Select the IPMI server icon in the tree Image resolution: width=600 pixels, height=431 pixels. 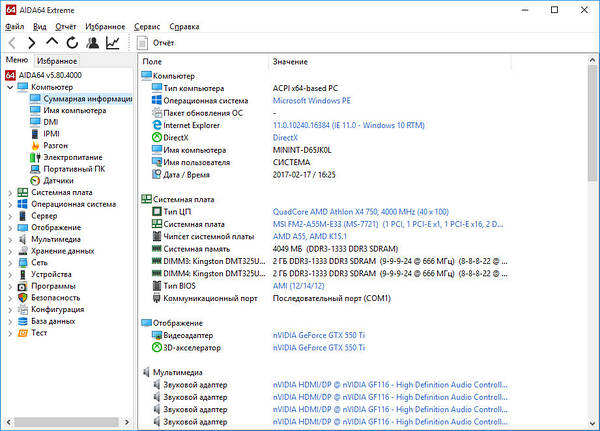tap(35, 134)
